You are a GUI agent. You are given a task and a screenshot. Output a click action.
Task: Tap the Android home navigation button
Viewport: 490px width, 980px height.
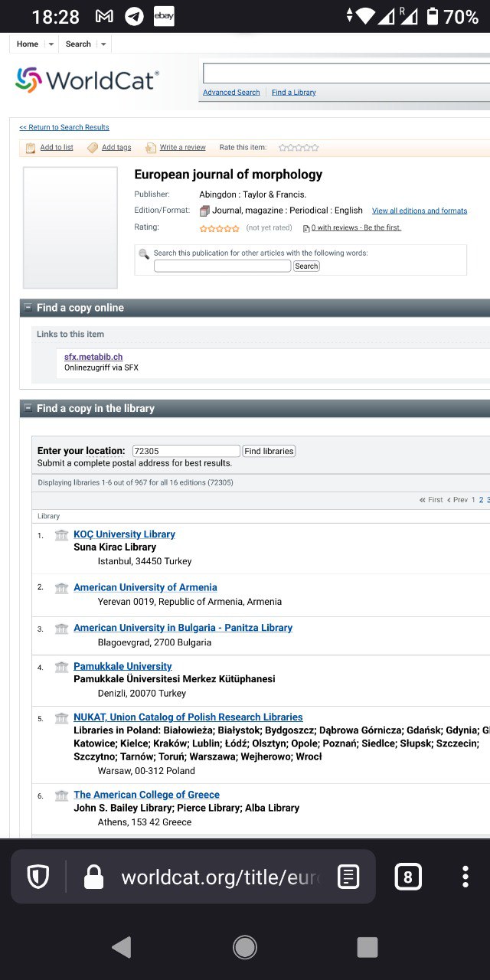pyautogui.click(x=245, y=947)
